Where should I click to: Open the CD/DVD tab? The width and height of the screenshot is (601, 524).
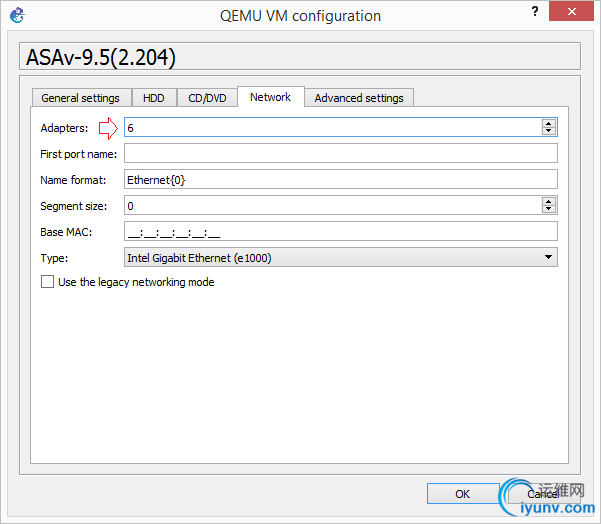coord(207,98)
